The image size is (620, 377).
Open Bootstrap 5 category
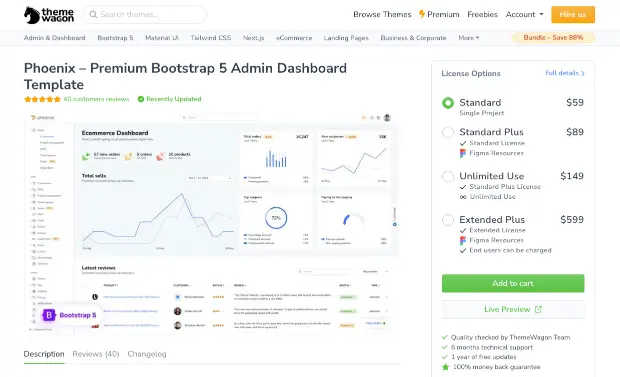[115, 38]
